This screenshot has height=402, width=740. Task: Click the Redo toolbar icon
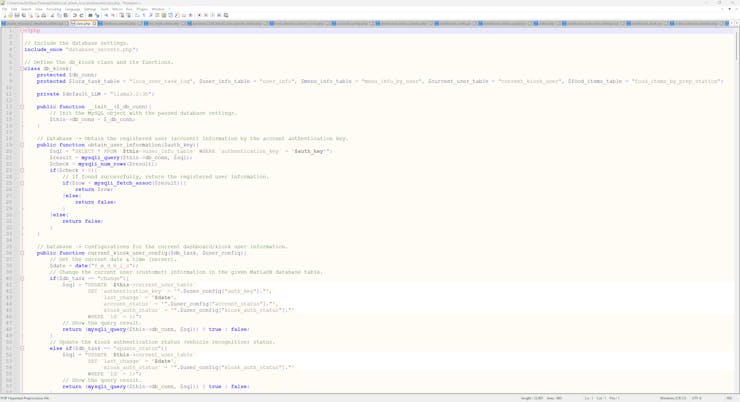(x=81, y=15)
